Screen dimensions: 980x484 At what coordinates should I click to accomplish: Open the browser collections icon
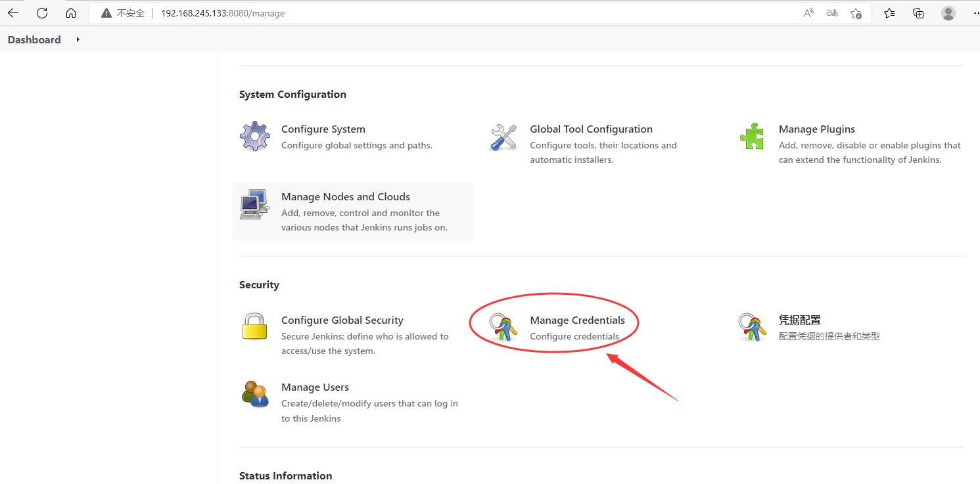(x=918, y=13)
